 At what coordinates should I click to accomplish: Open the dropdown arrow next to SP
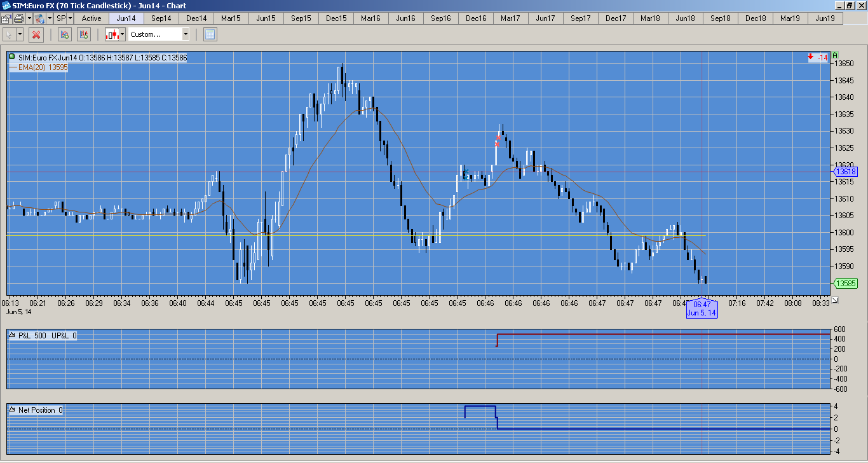tap(70, 18)
